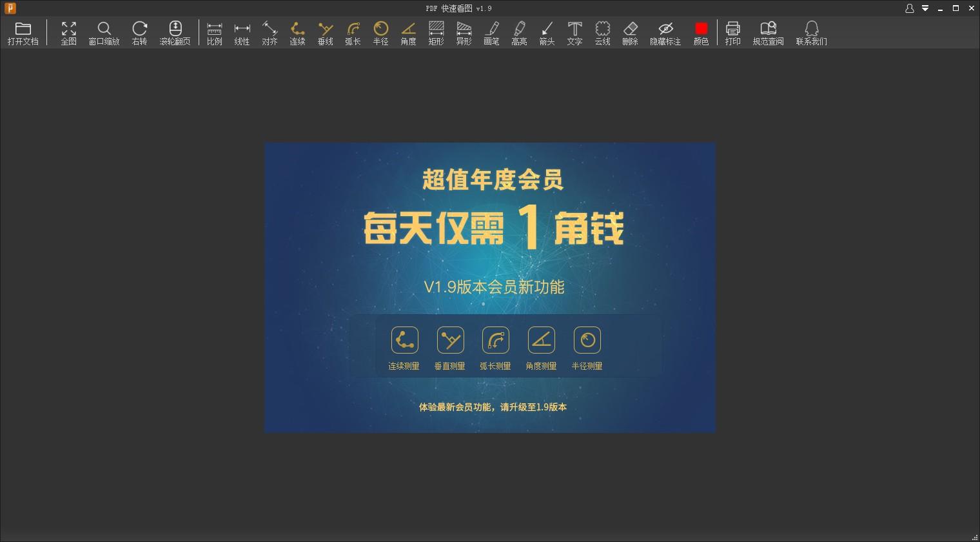This screenshot has height=542, width=980.
Task: Click the 每天仅需1角钱 promotional text
Action: click(x=493, y=227)
